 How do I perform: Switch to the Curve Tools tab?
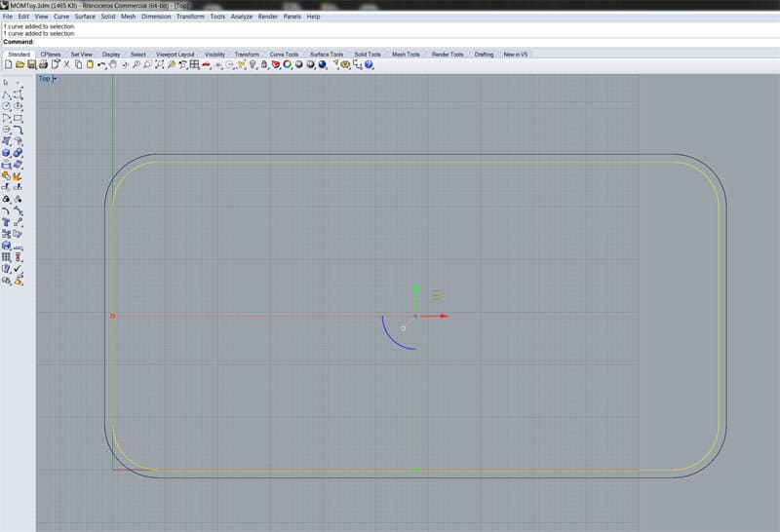pyautogui.click(x=284, y=55)
